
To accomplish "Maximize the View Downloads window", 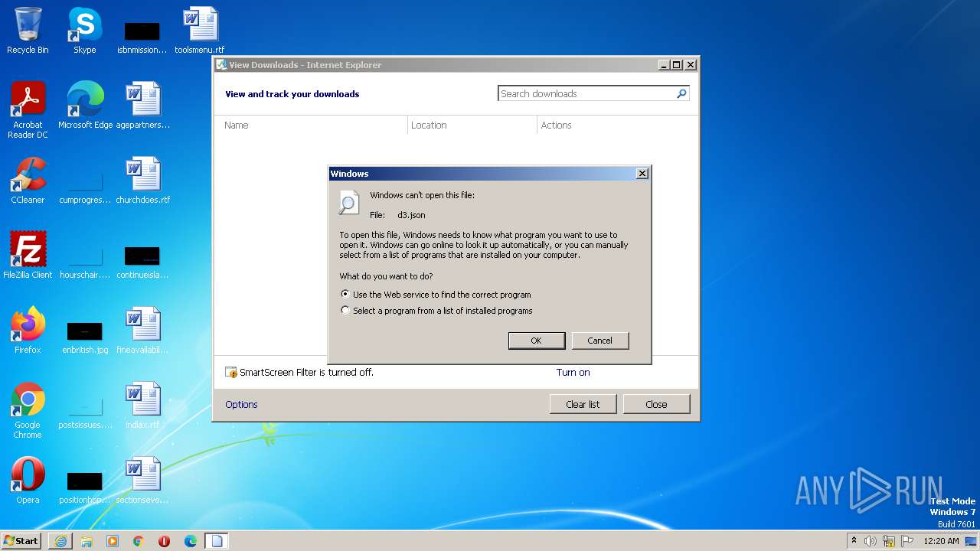I will pyautogui.click(x=677, y=65).
